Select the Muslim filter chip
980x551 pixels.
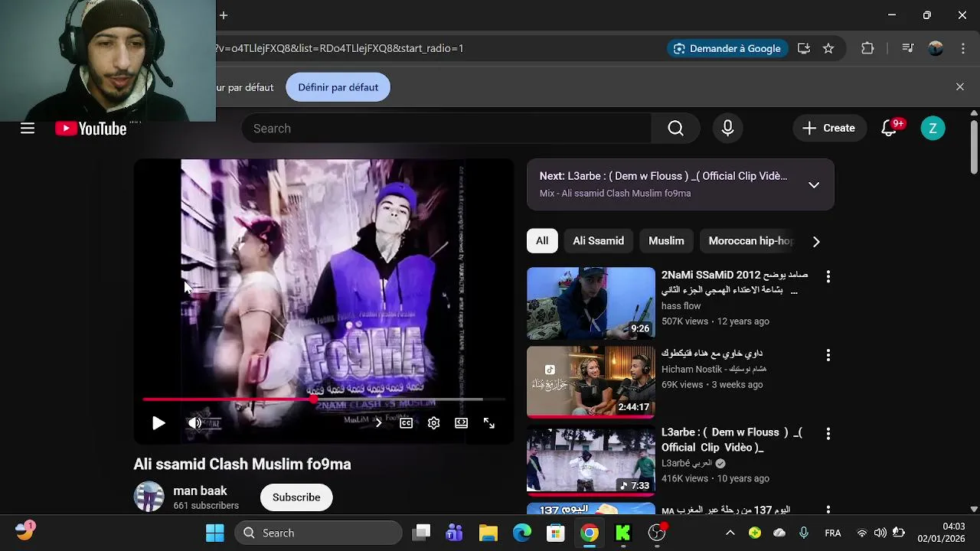click(x=666, y=241)
